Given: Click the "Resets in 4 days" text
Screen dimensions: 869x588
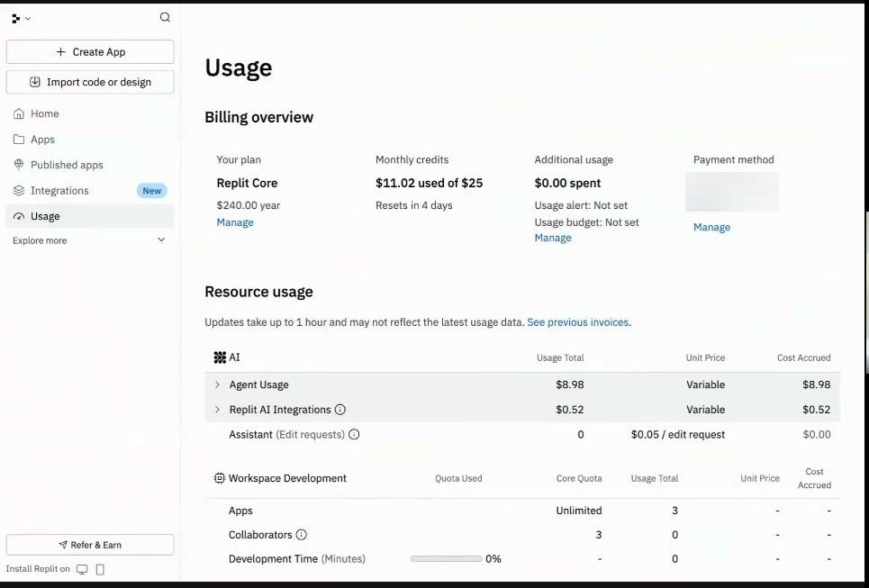Looking at the screenshot, I should [414, 205].
